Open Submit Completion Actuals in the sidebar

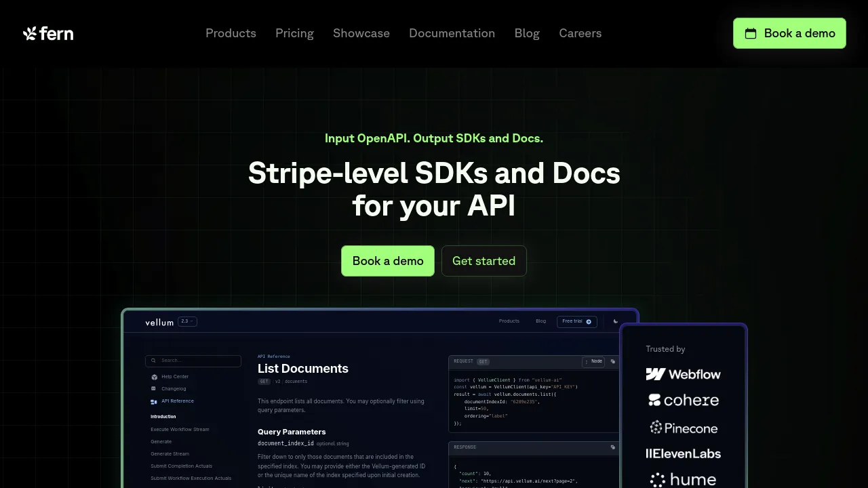(x=181, y=466)
